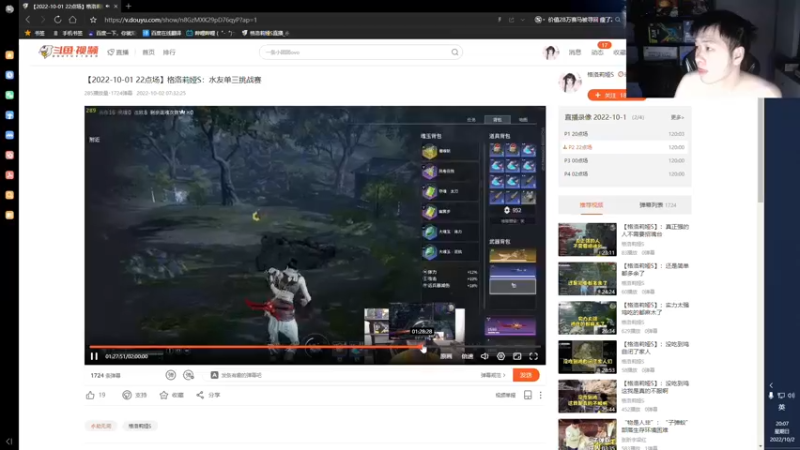Open the 弹幕规范 danmaku etiquette link

[493, 375]
